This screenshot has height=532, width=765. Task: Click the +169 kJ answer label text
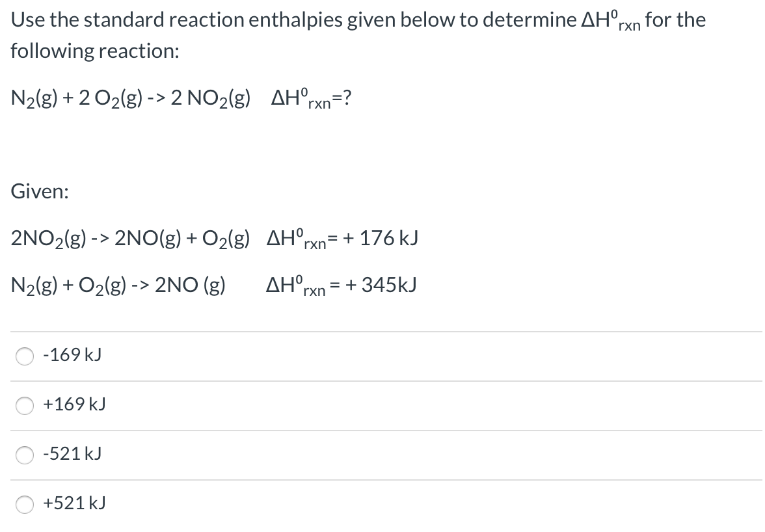tap(75, 405)
